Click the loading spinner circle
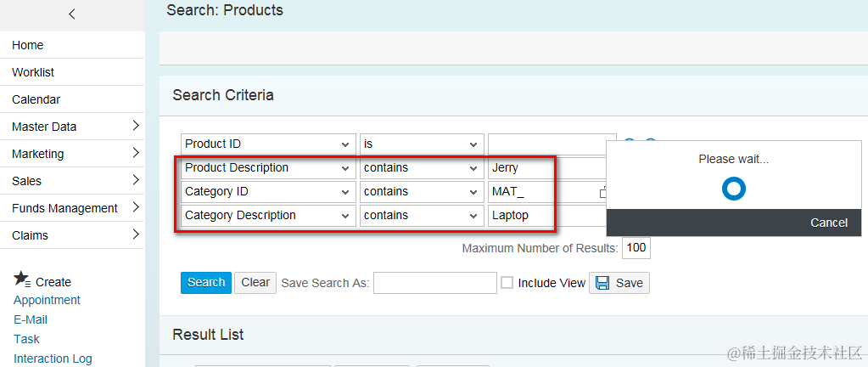 [x=733, y=189]
